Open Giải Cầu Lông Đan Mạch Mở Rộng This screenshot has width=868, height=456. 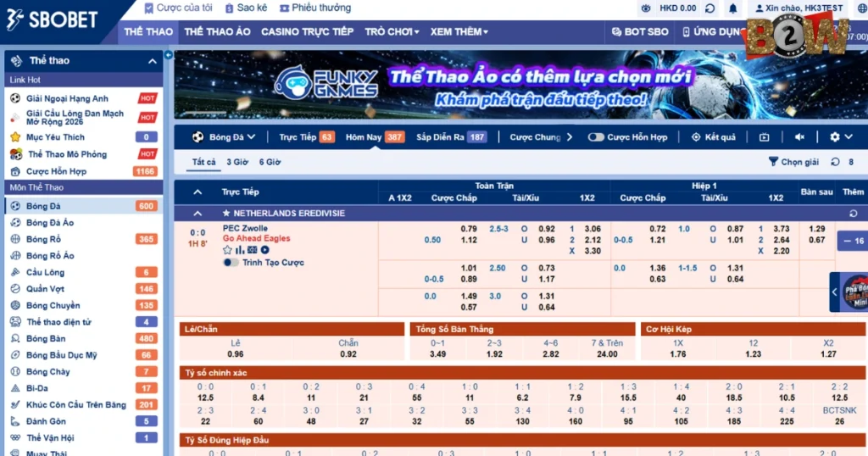75,117
